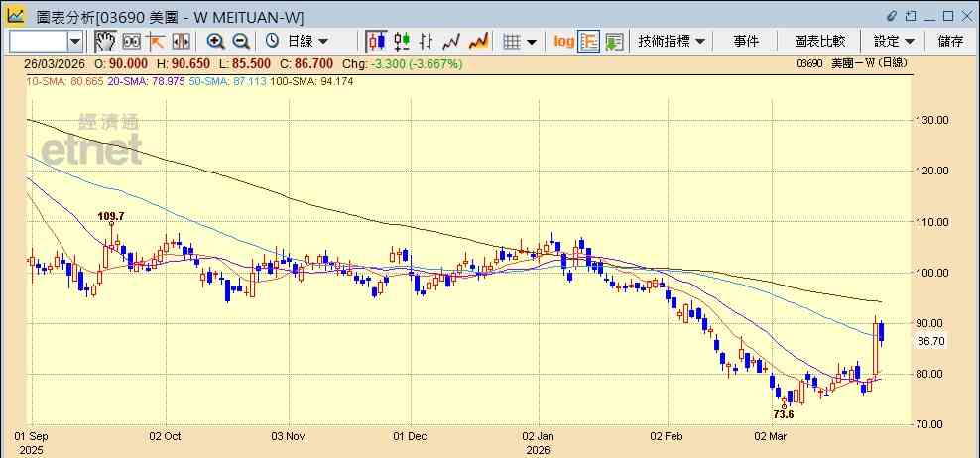The width and height of the screenshot is (980, 458).
Task: Click the 02 Oct date axis label
Action: 167,436
